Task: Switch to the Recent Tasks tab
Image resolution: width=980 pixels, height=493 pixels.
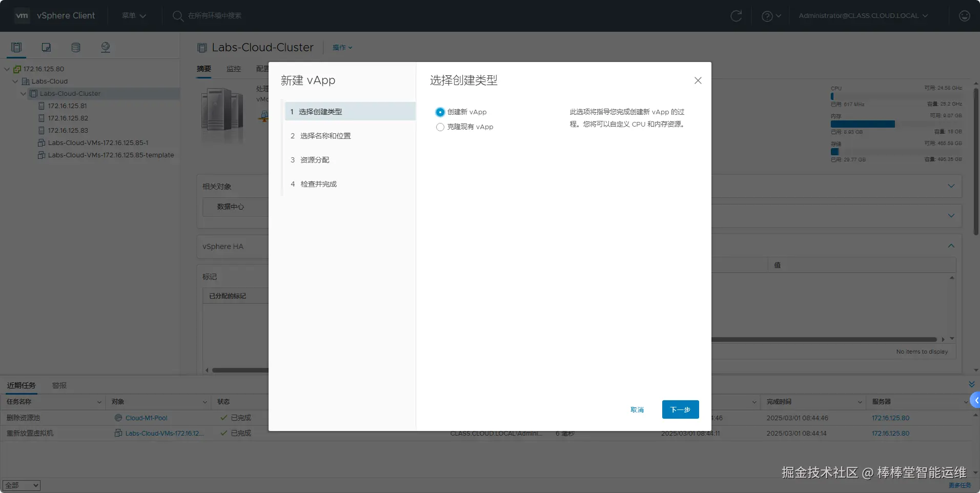Action: tap(22, 385)
